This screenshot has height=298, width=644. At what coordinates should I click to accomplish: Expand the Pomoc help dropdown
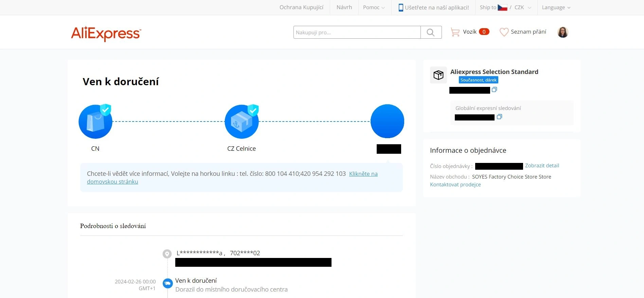tap(374, 7)
